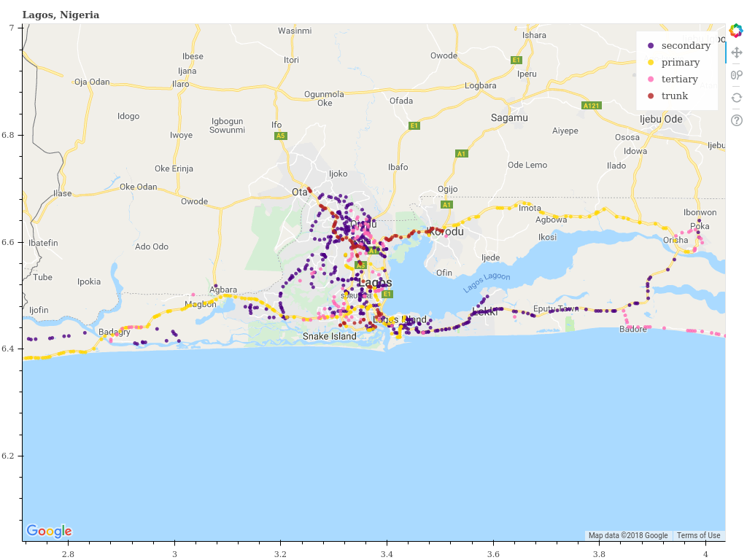Click the pink tertiary legend dot
The image size is (747, 560).
point(651,79)
